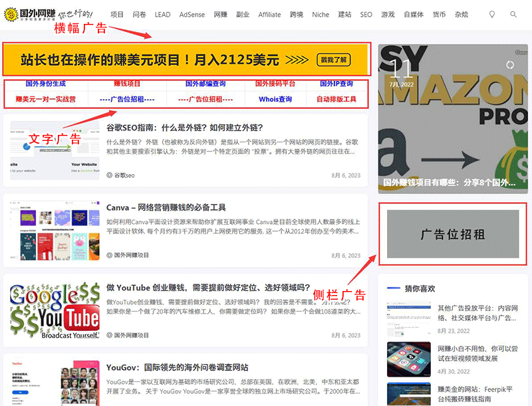Viewport: 532px width, 406px height.
Task: Open the 项目 menu item
Action: (117, 15)
